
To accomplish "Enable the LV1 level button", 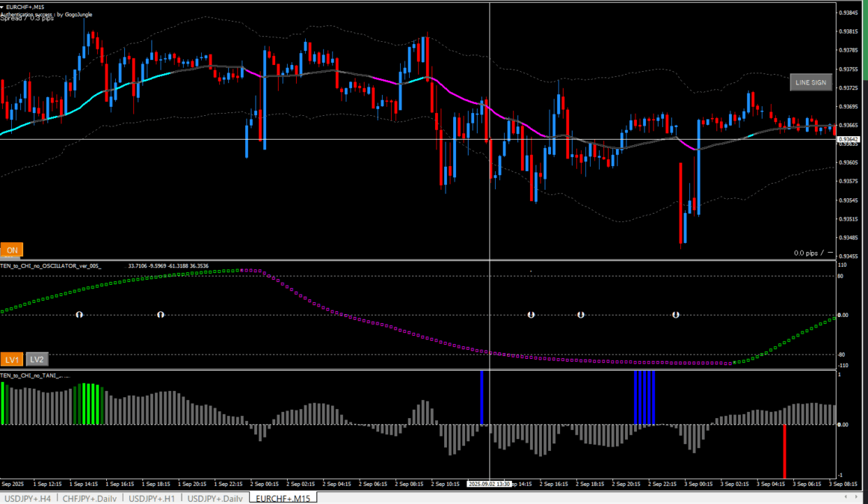I will tap(12, 359).
